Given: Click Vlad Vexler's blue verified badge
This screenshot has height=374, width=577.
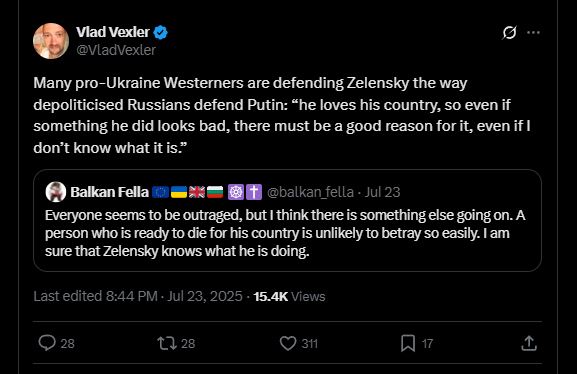Looking at the screenshot, I should tap(160, 32).
